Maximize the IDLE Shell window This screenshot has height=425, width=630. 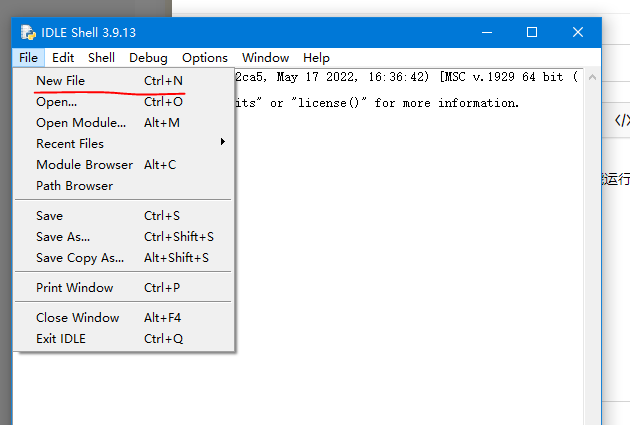point(532,33)
